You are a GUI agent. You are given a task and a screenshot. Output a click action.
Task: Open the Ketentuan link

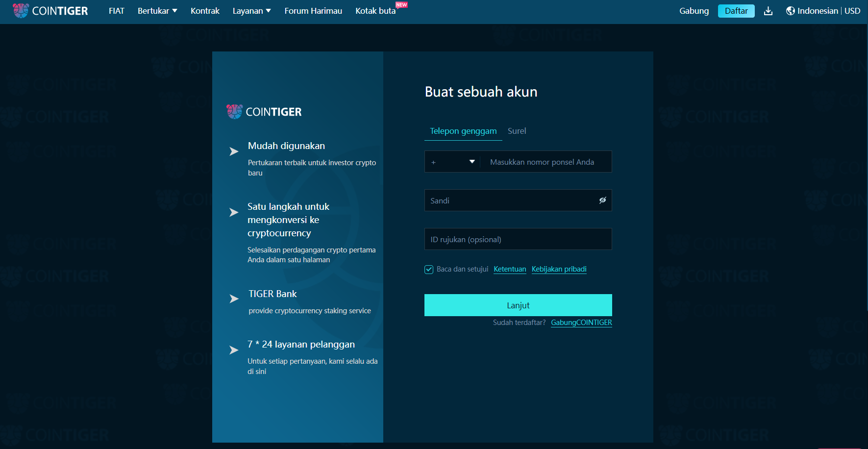tap(510, 269)
